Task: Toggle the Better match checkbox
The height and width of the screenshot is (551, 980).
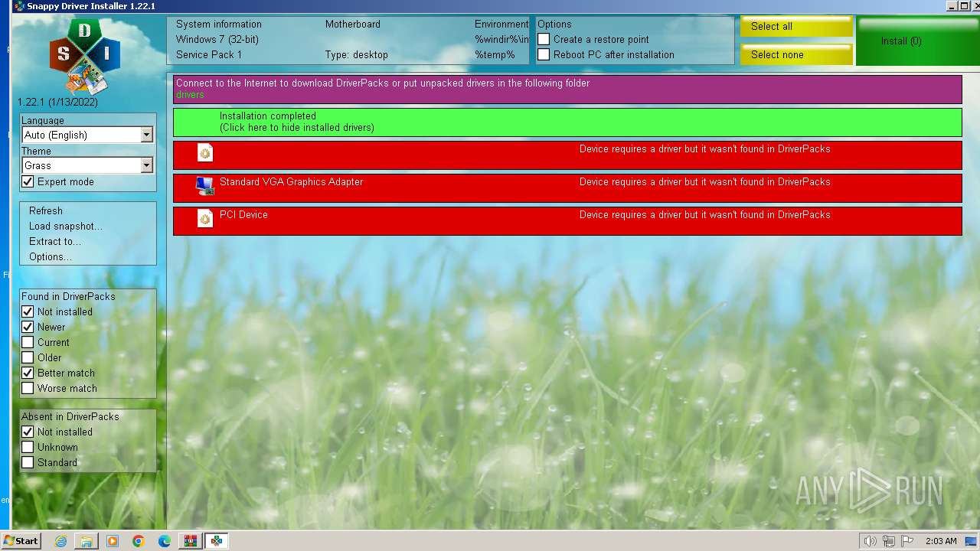Action: (x=28, y=373)
